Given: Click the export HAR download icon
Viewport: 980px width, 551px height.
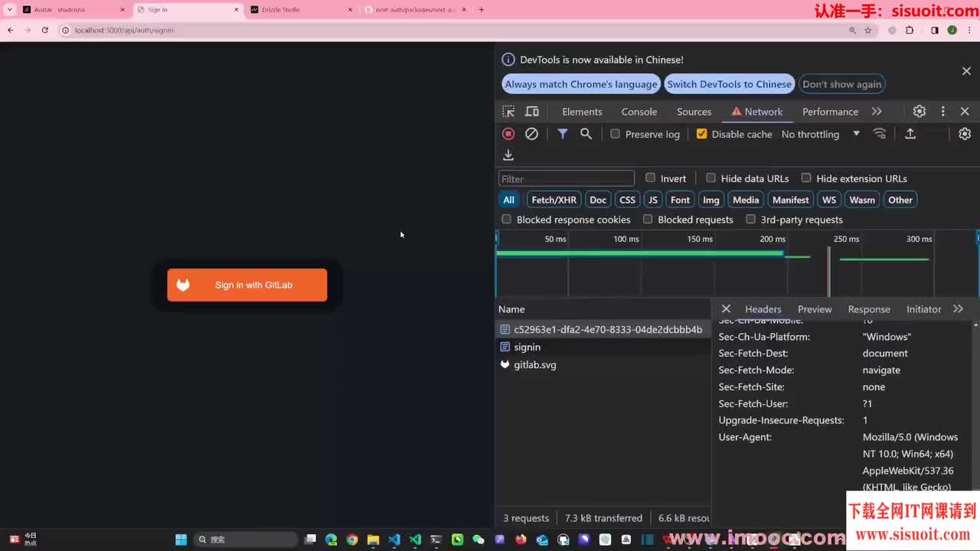Looking at the screenshot, I should click(x=508, y=155).
